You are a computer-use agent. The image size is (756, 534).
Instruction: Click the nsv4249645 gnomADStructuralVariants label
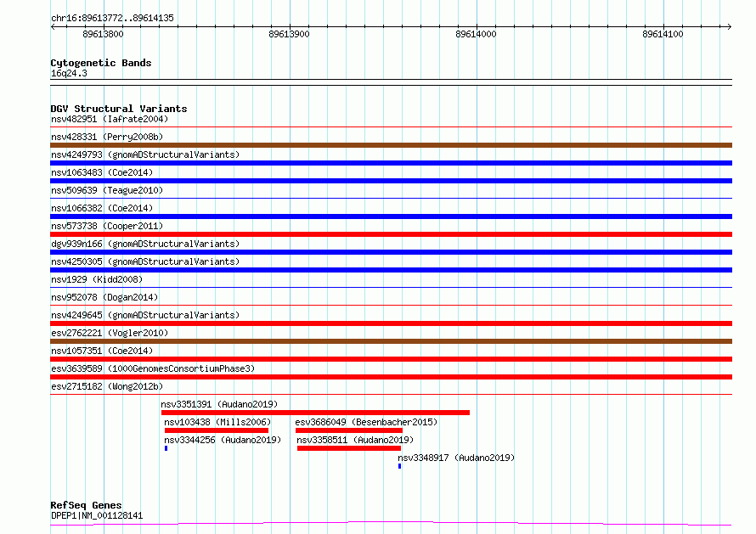point(145,315)
